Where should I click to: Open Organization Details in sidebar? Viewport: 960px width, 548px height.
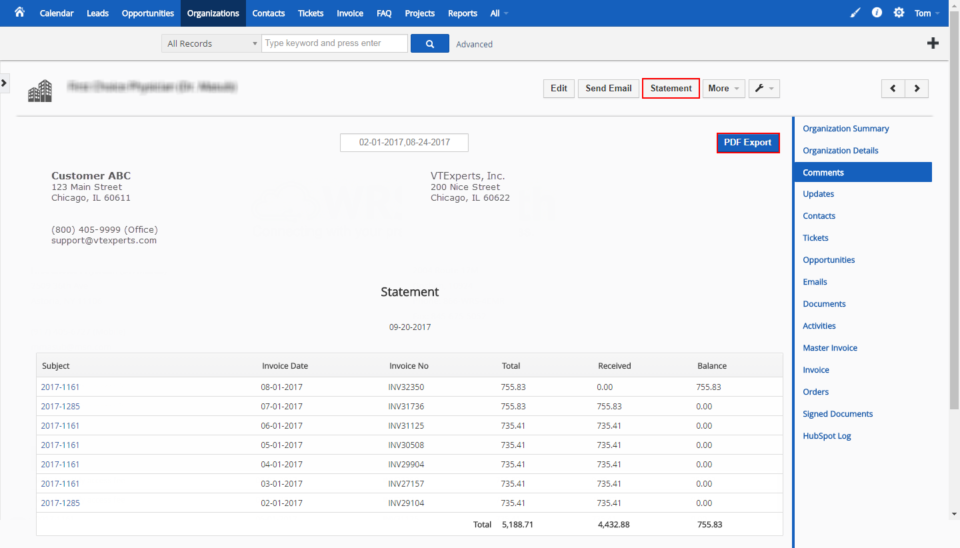coord(840,151)
